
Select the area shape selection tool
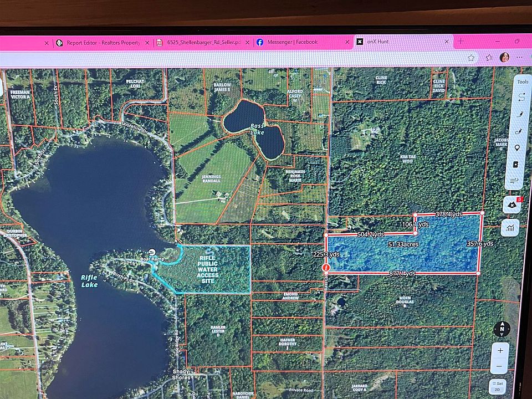(x=520, y=96)
